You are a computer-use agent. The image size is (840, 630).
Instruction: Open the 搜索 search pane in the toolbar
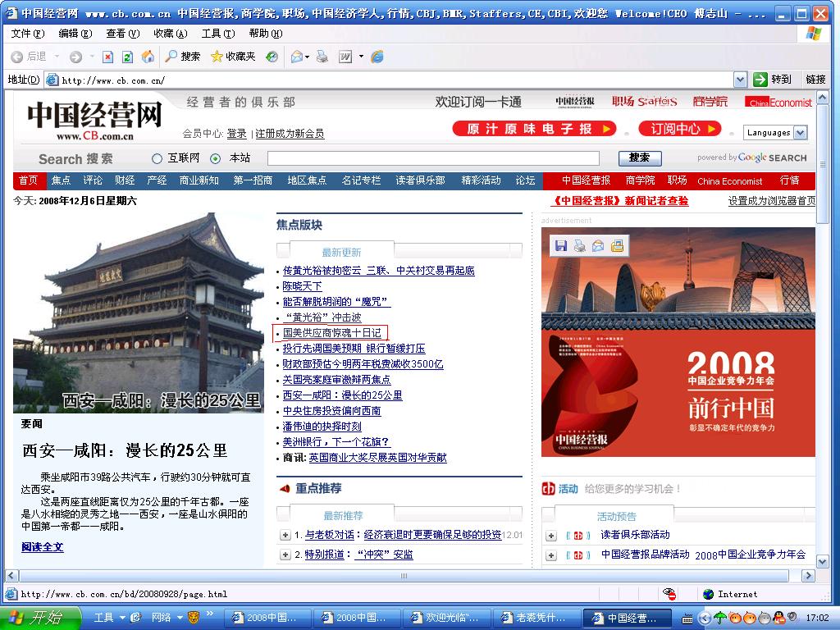tap(183, 57)
